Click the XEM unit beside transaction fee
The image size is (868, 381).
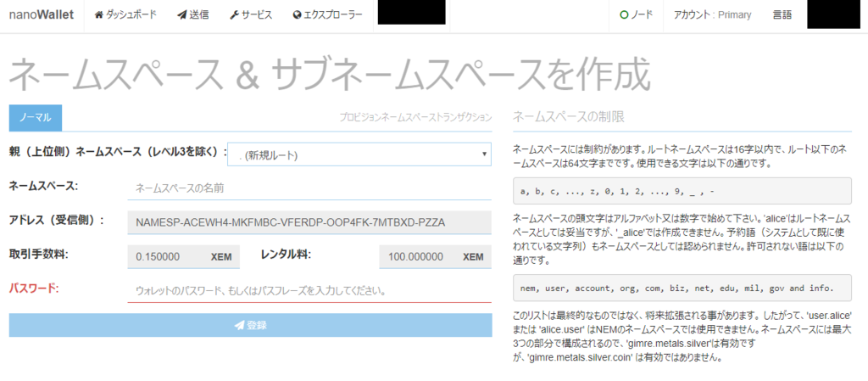pyautogui.click(x=221, y=257)
